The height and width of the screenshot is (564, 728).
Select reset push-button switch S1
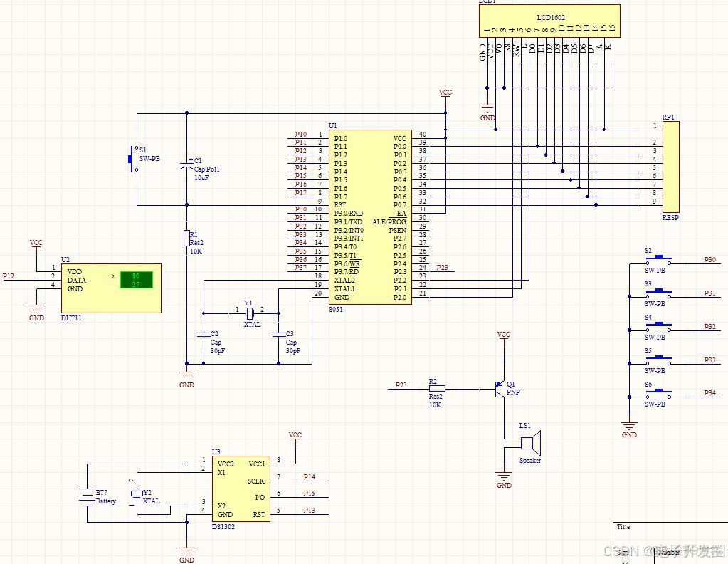tap(134, 159)
